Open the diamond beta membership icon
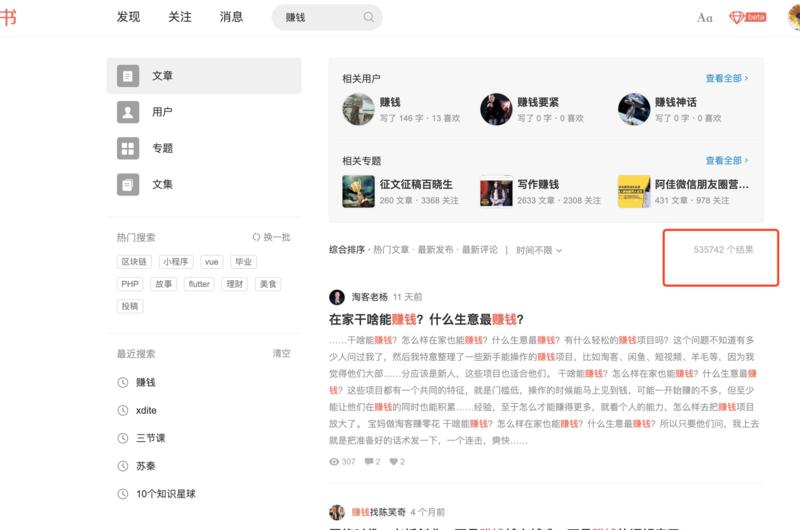800x530 pixels. [x=747, y=17]
